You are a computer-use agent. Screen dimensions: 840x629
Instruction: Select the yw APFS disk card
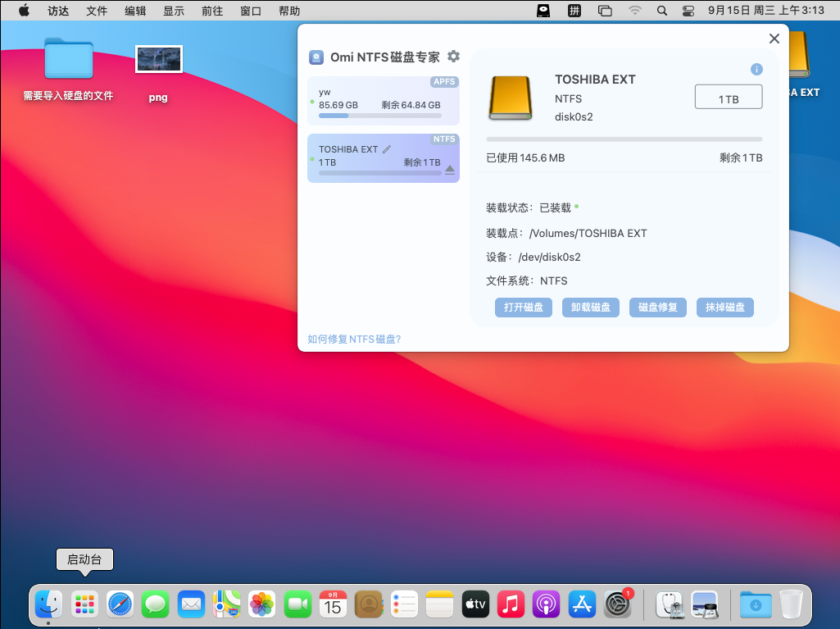(x=383, y=101)
